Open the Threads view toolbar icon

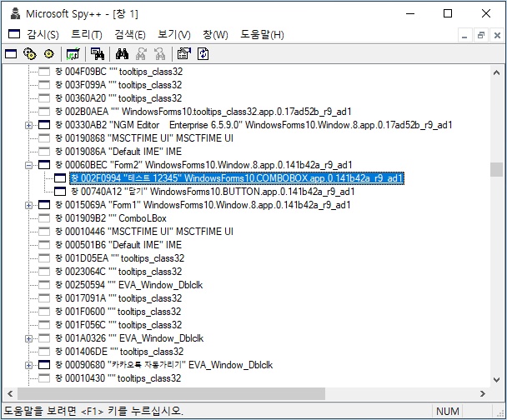[49, 54]
